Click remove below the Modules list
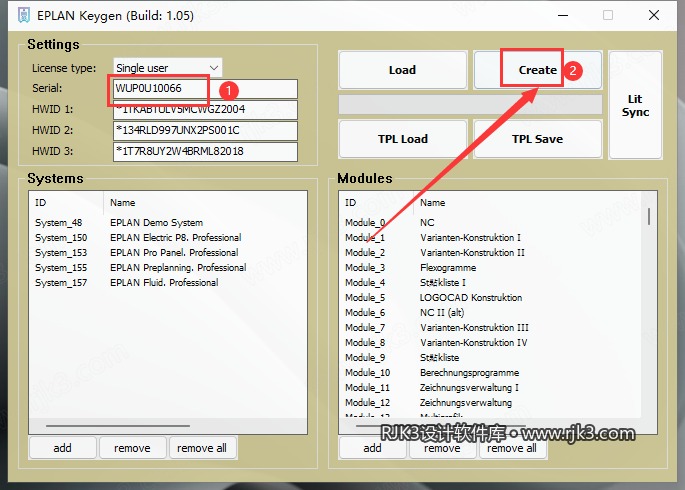This screenshot has width=685, height=490. click(x=442, y=448)
